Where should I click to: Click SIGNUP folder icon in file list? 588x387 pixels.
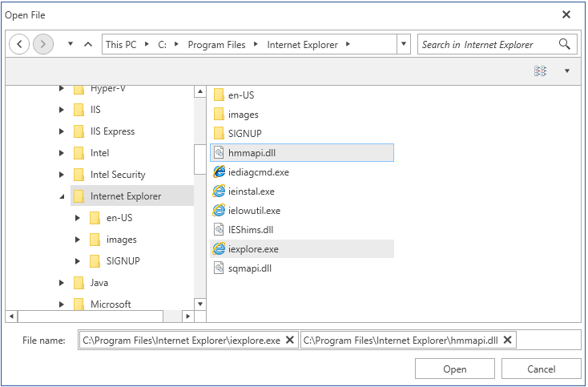click(219, 133)
